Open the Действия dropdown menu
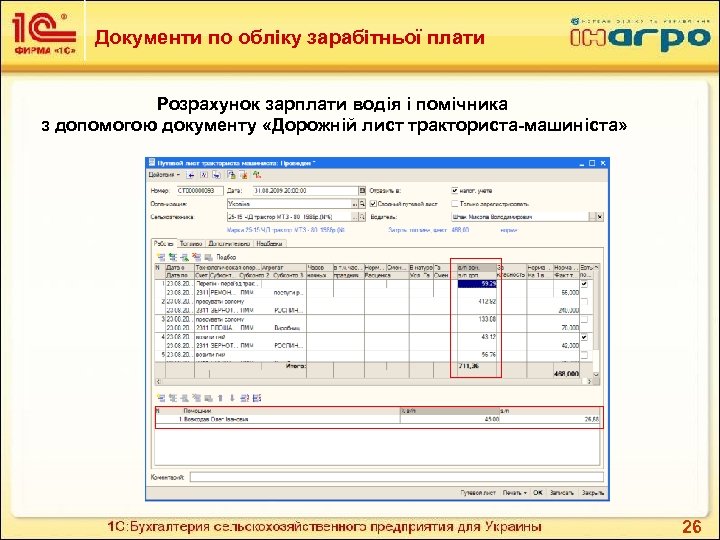Viewport: 720px width, 540px height. (x=164, y=175)
